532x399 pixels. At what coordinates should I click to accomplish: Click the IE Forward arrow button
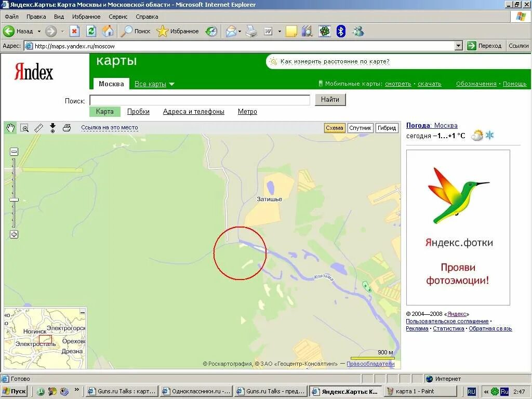[x=51, y=31]
